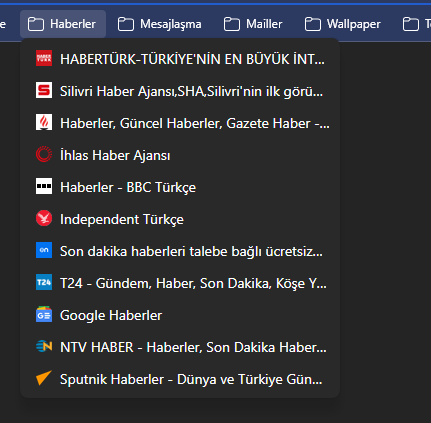
Task: Open the Haberler - BBC Türkçe bookmark
Action: coord(180,187)
